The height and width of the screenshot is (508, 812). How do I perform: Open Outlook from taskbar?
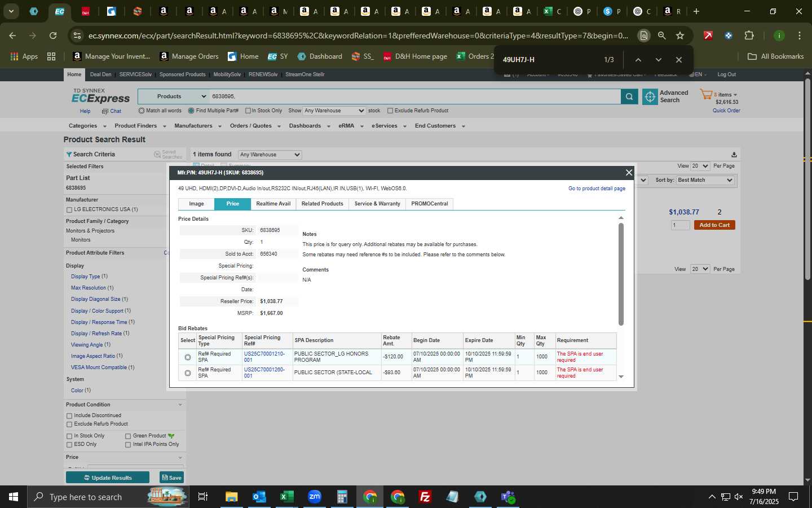click(x=259, y=497)
